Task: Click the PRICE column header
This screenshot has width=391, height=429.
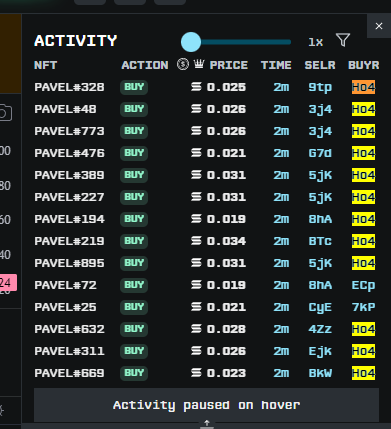Action: coord(229,65)
